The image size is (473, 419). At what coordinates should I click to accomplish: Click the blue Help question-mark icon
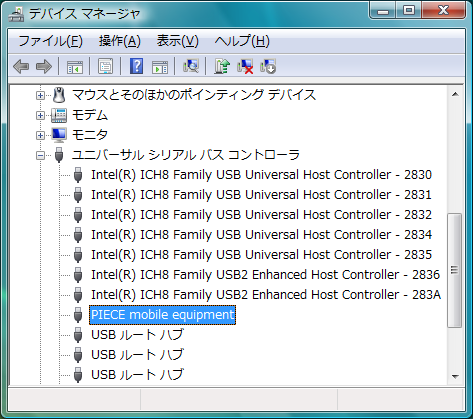click(136, 66)
